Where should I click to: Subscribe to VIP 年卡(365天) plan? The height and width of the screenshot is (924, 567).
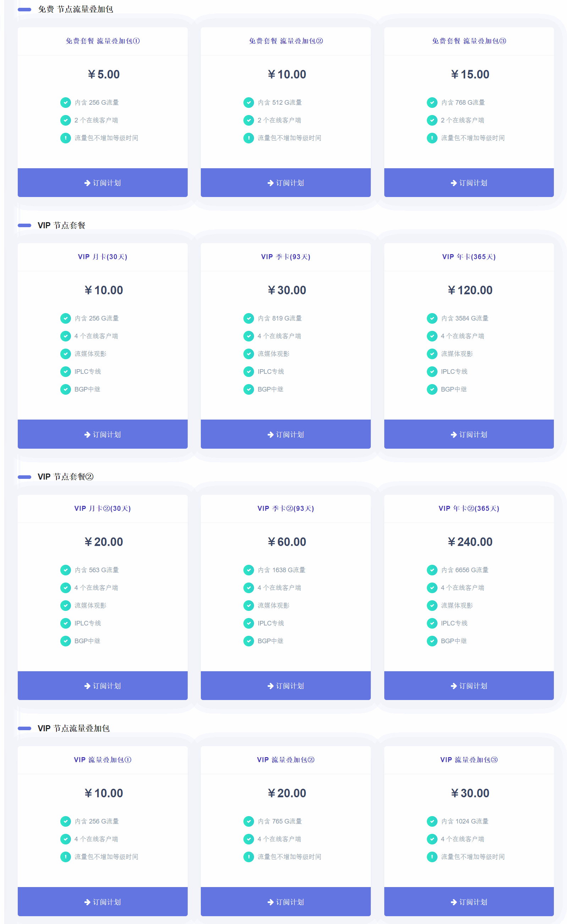(x=469, y=434)
